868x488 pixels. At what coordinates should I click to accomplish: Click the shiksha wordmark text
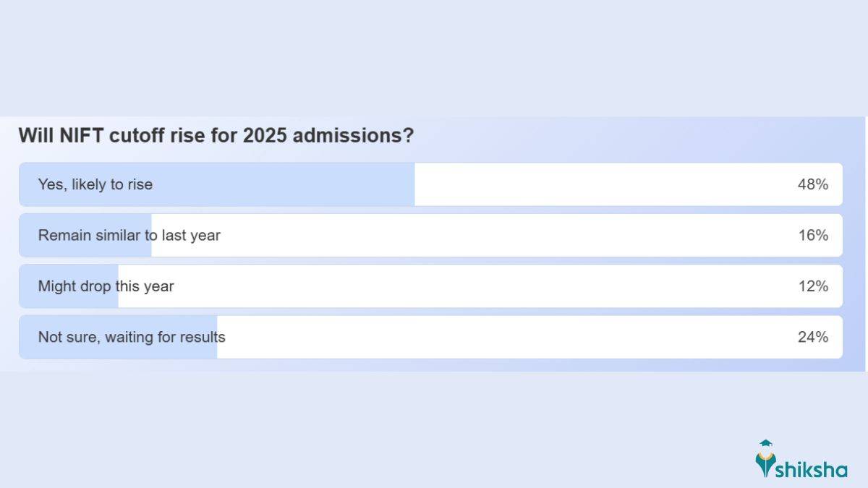pos(811,470)
